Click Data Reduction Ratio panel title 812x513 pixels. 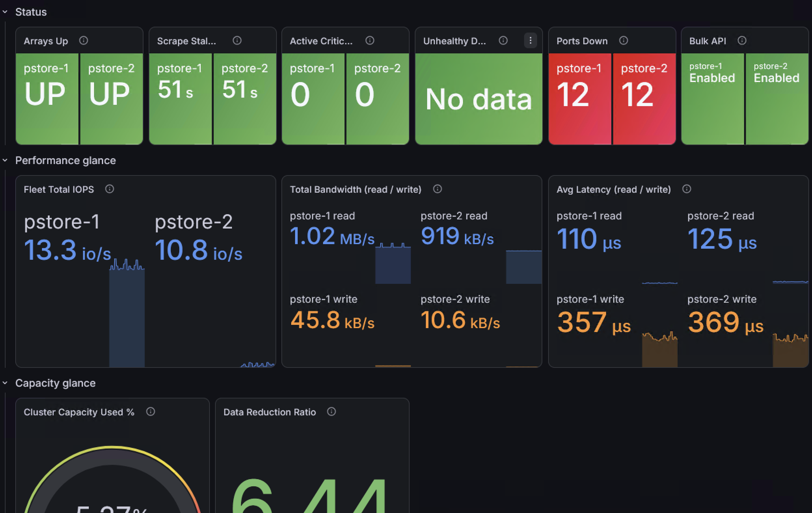[269, 412]
